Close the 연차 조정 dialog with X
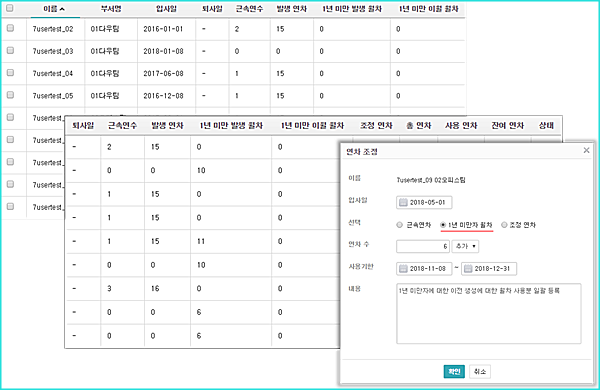Viewport: 600px width, 390px height. 586,150
